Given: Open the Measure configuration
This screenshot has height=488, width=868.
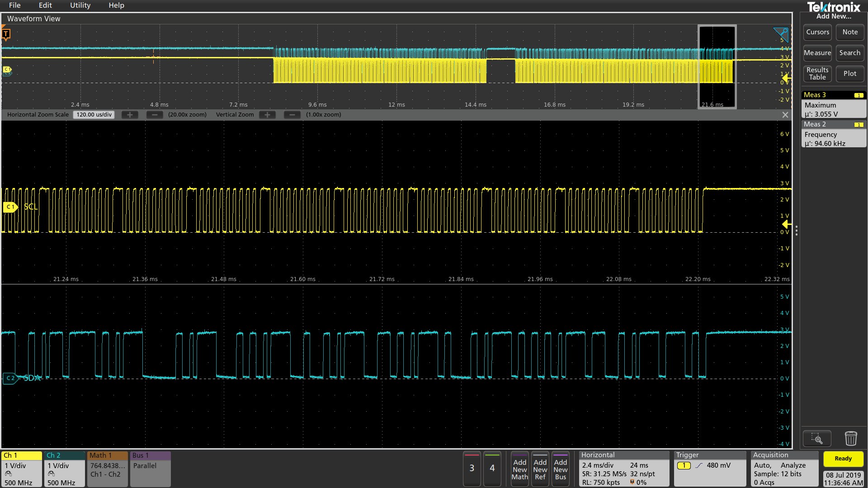Looking at the screenshot, I should 817,53.
